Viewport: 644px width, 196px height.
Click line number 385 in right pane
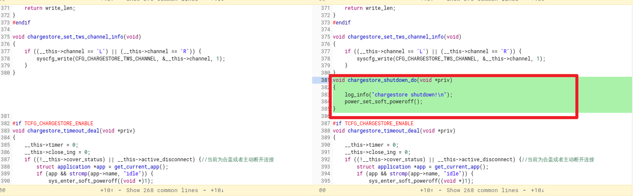pyautogui.click(x=325, y=109)
